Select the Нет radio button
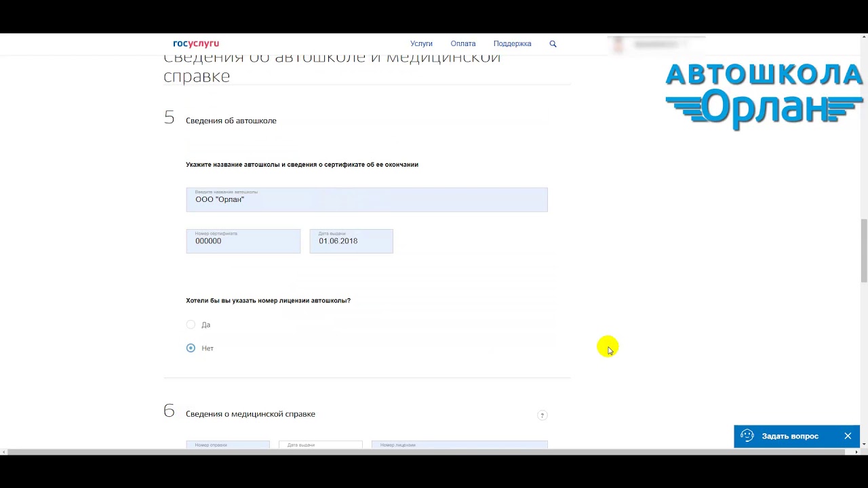The width and height of the screenshot is (868, 488). pyautogui.click(x=191, y=348)
